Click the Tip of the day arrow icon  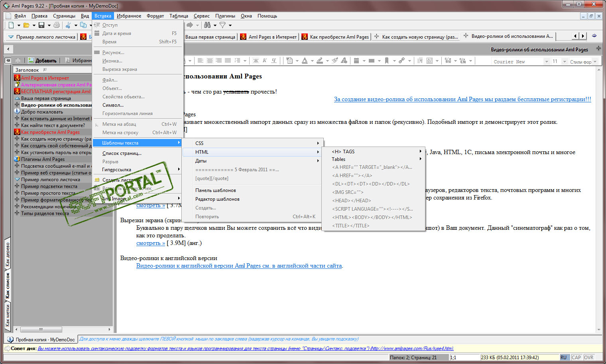pos(8,348)
